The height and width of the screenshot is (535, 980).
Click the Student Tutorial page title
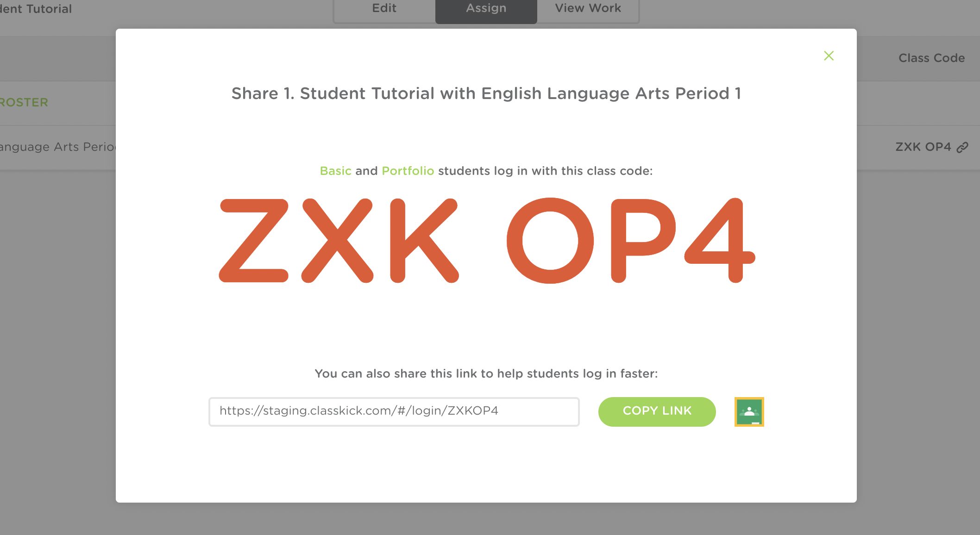click(36, 9)
